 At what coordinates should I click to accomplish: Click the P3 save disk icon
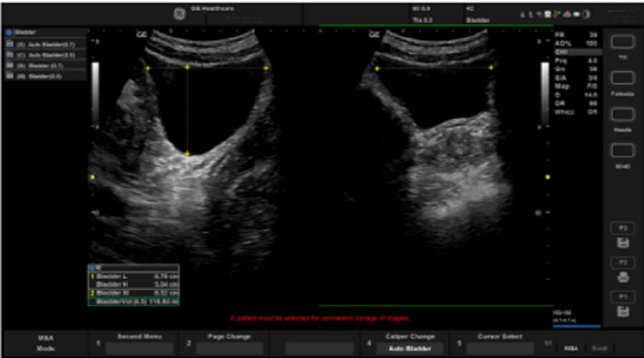[622, 243]
